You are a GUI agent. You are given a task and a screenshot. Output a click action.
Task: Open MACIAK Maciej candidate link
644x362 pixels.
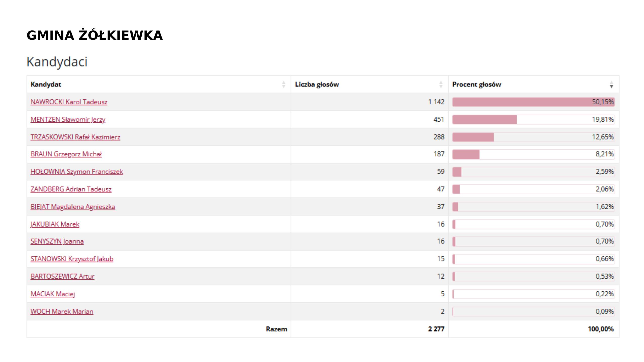53,294
